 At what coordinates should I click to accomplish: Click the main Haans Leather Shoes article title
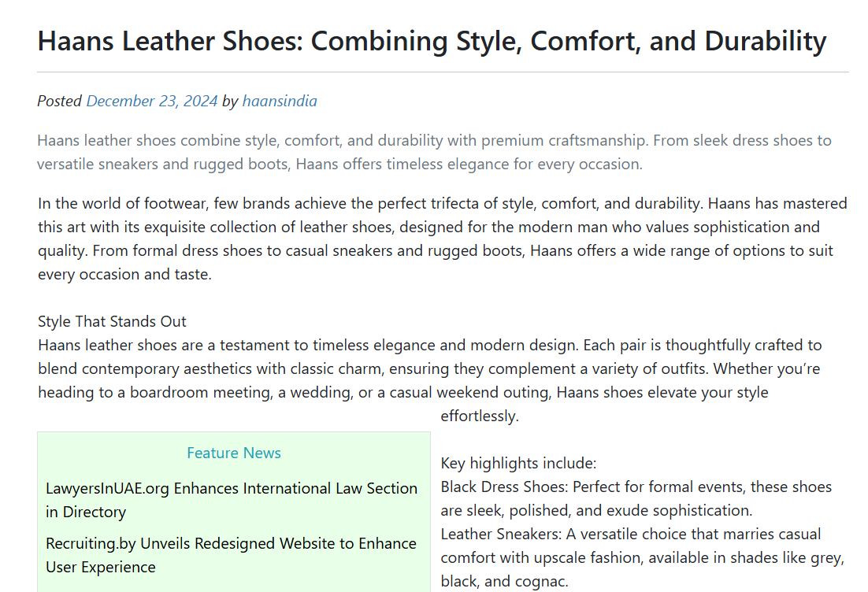(432, 41)
